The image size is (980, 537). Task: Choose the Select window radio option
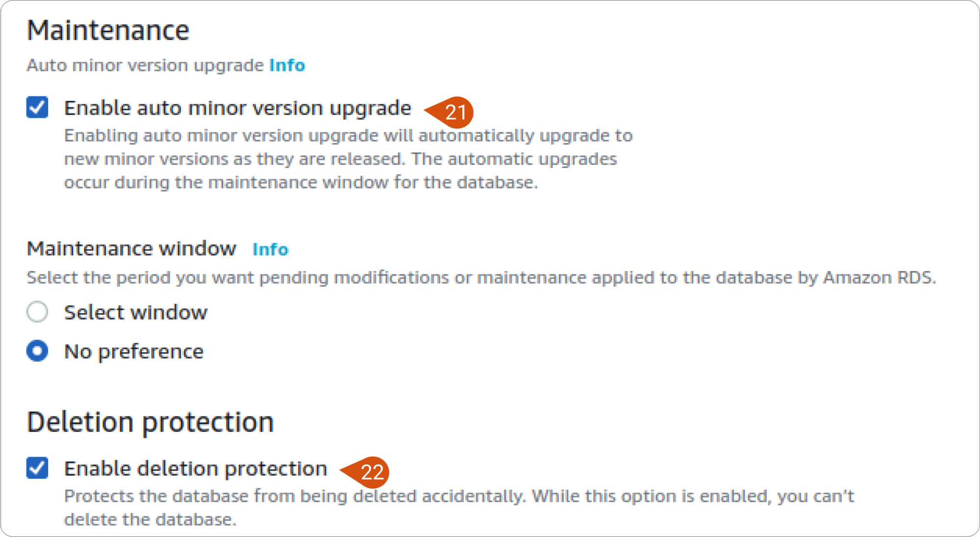point(37,312)
